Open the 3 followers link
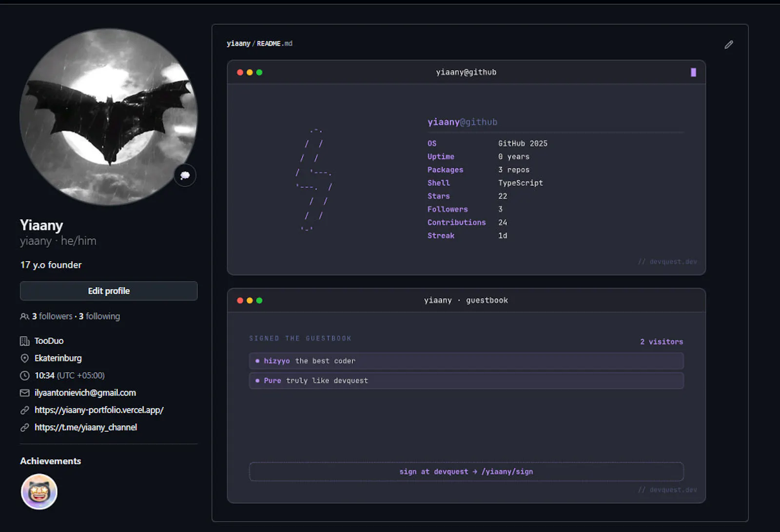780x532 pixels. pos(52,316)
